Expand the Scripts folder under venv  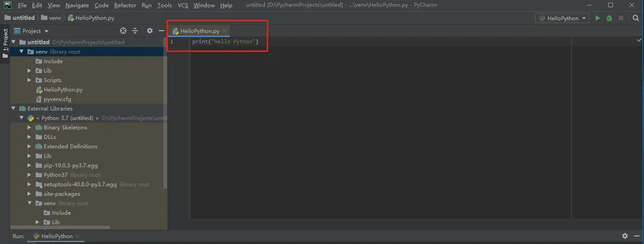click(x=29, y=80)
